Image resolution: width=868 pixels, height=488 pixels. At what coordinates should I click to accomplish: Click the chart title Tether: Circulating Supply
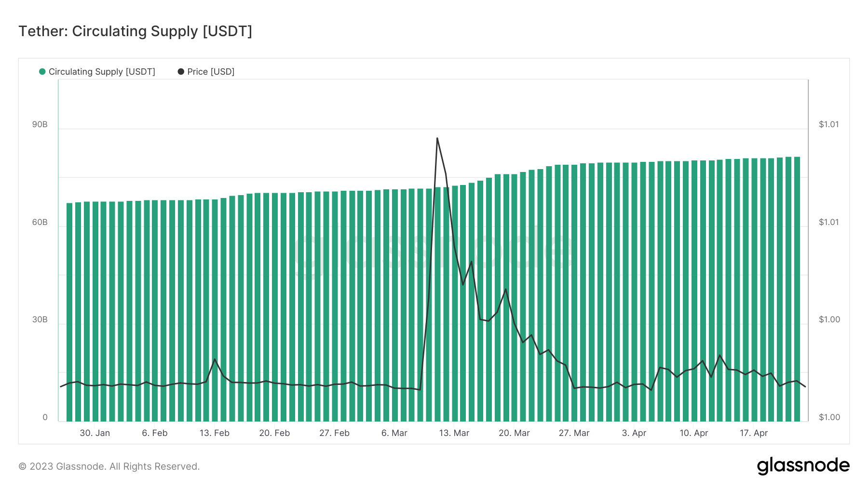pos(135,31)
